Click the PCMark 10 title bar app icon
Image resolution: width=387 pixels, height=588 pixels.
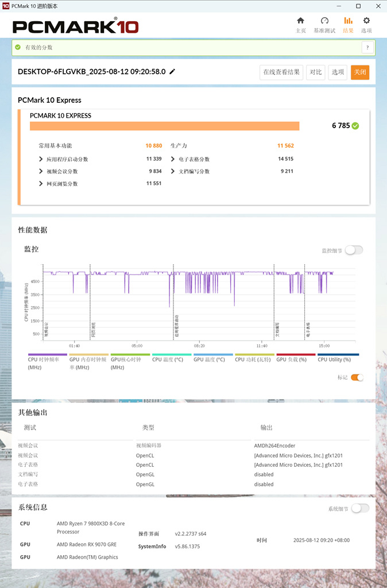(6, 6)
